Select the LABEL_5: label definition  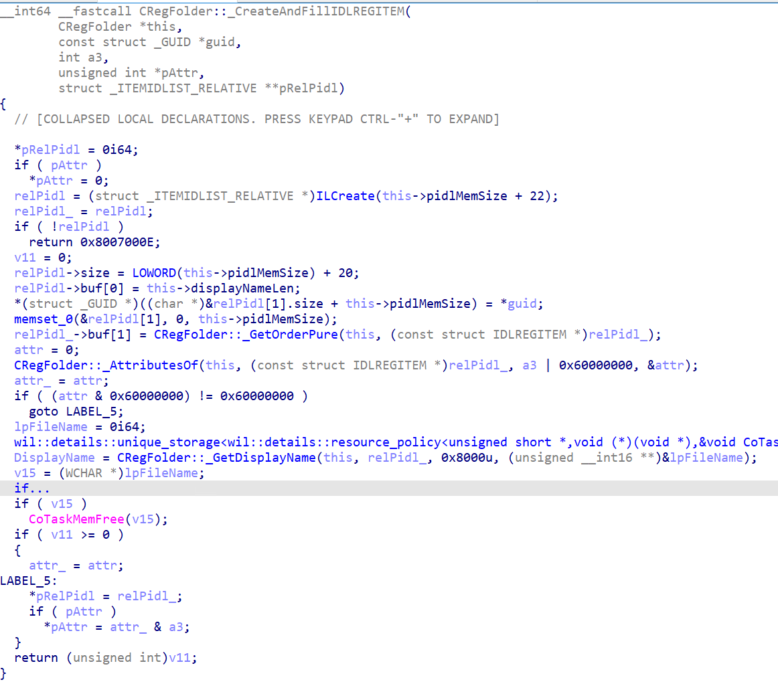coord(29,581)
